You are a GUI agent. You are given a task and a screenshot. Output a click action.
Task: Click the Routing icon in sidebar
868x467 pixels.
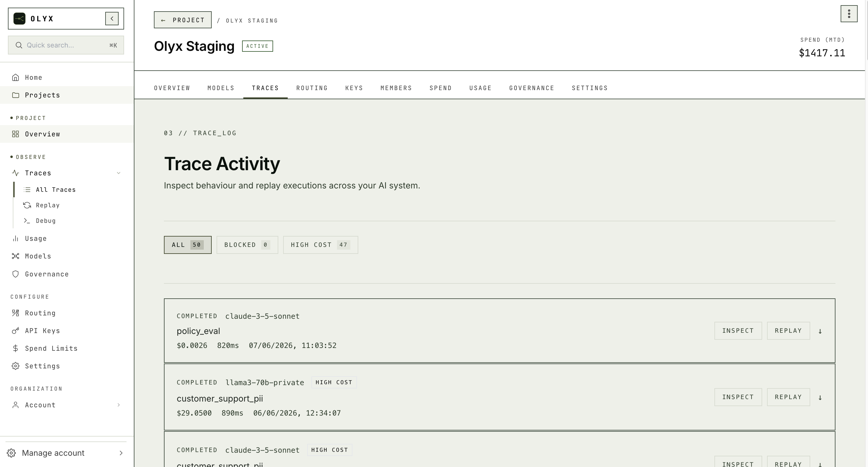pos(16,313)
